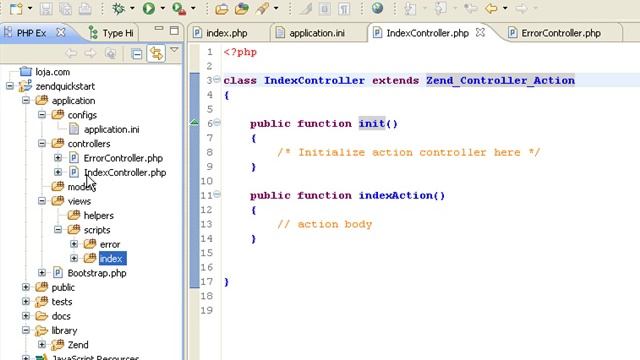Expand the Zend library folder
Viewport: 640px width, 360px height.
[42, 344]
